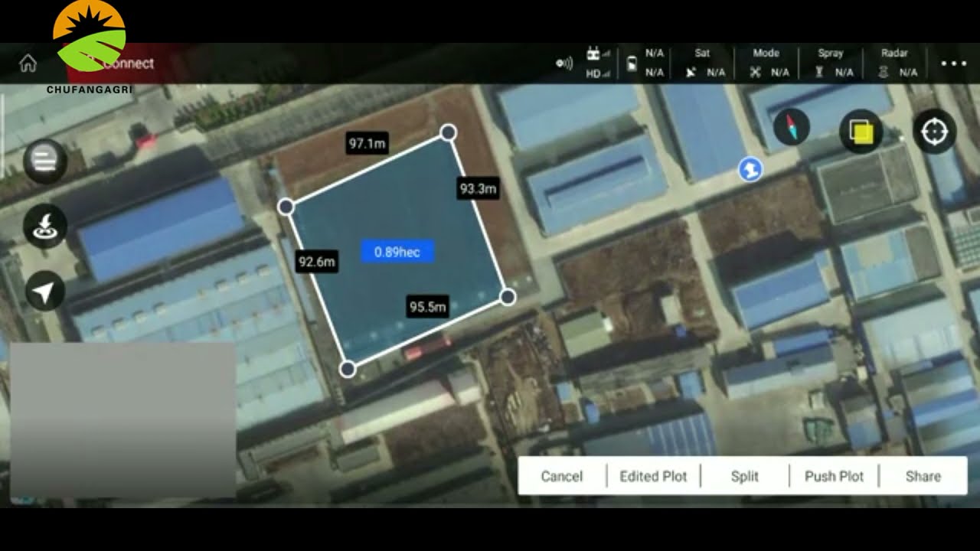Tap the 95.5m edge length label
Viewport: 980px width, 551px height.
pos(427,307)
